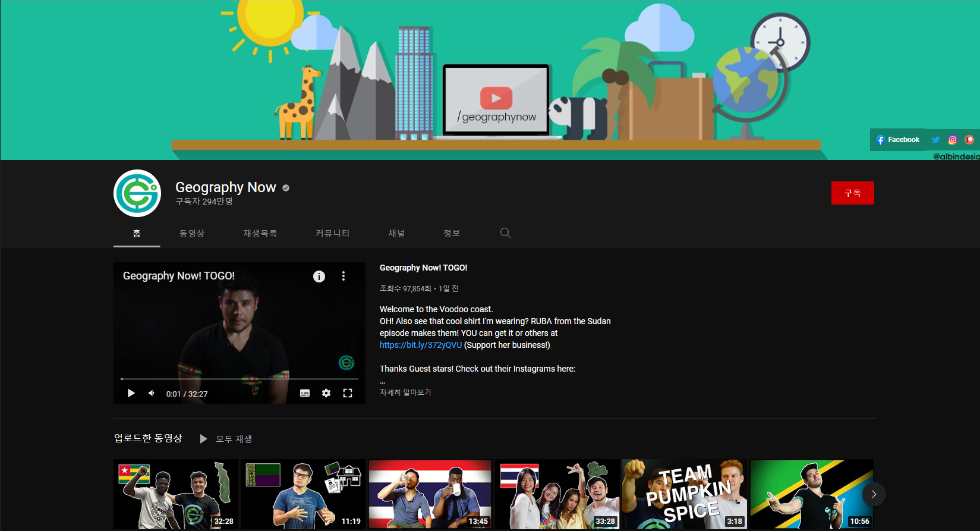Switch to the 정보 tab
This screenshot has width=980, height=531.
click(x=452, y=233)
